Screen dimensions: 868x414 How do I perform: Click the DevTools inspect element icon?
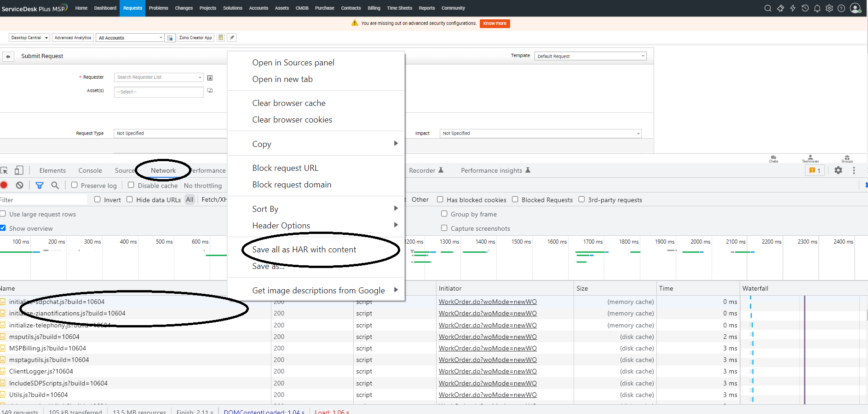pos(4,170)
